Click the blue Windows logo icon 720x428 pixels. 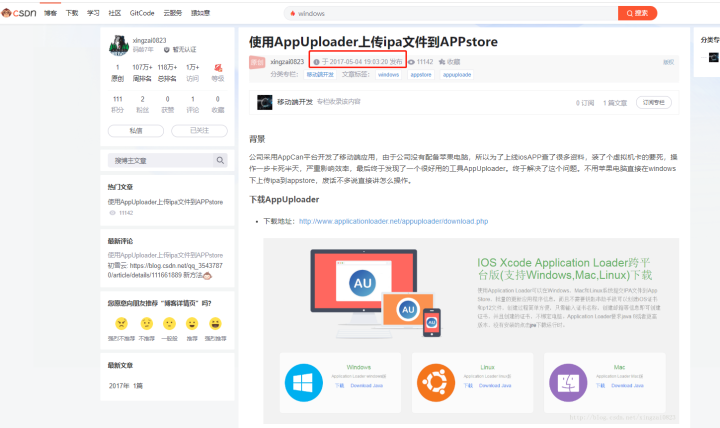coord(303,383)
